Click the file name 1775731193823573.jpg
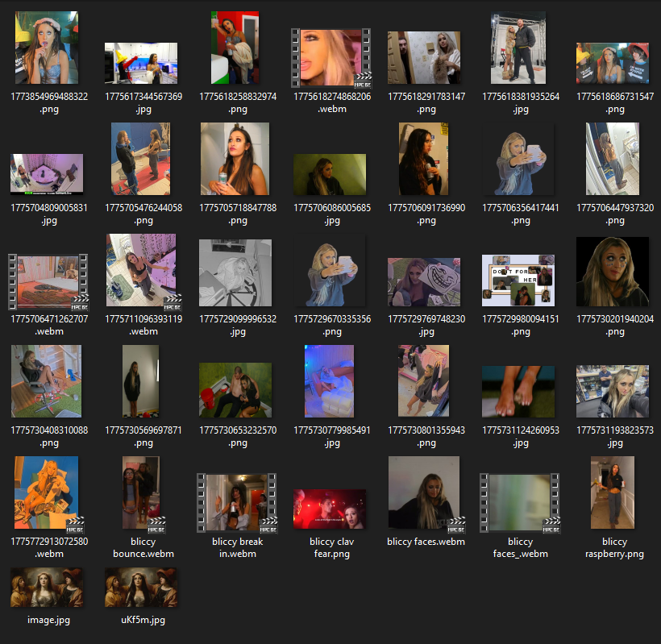Viewport: 661px width, 644px height. [615, 437]
